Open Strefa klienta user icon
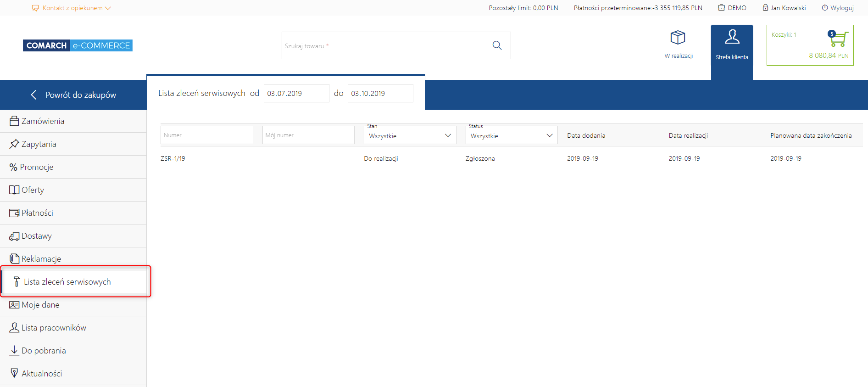 point(732,37)
